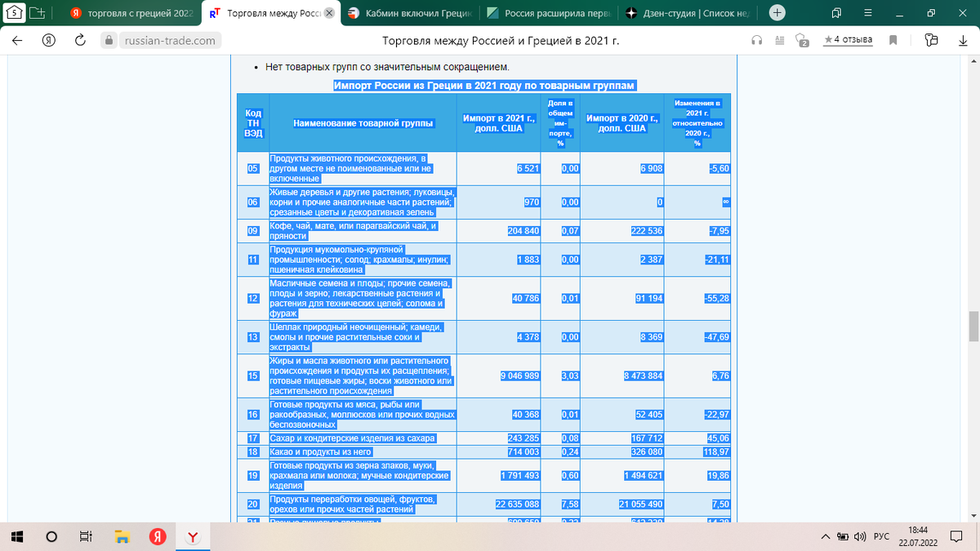980x551 pixels.
Task: Open the translator badge icon with number 2
Action: [802, 40]
